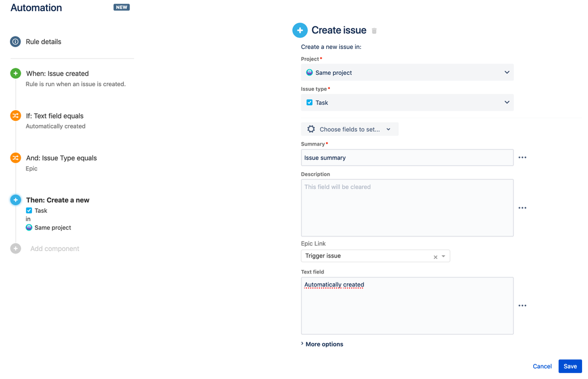Click the blue Create issue plus header icon

tap(300, 31)
